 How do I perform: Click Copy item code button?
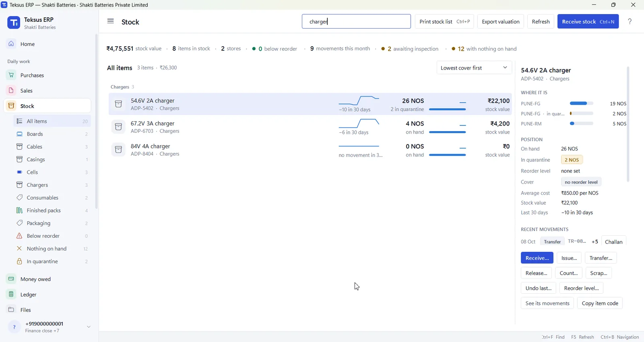[x=600, y=303]
